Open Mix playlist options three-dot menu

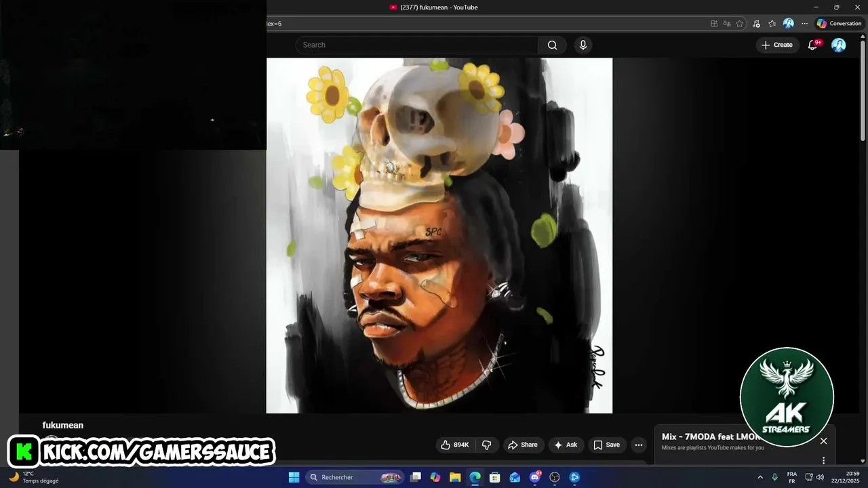pos(823,460)
